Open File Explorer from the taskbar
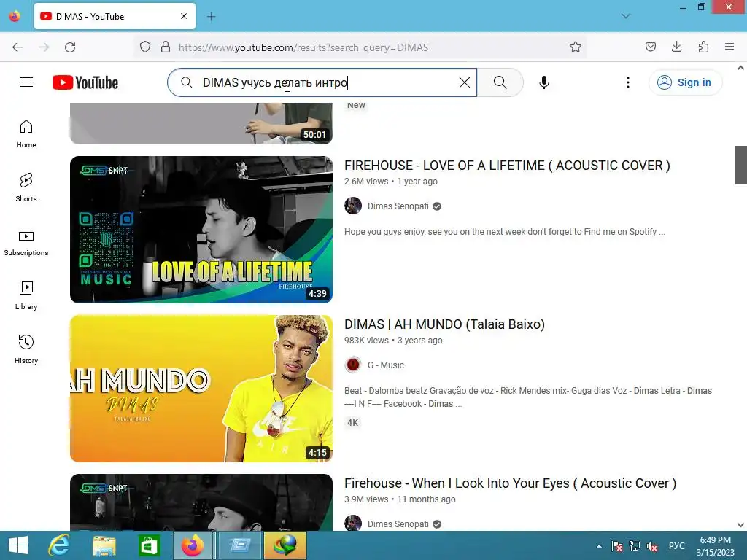 click(104, 545)
